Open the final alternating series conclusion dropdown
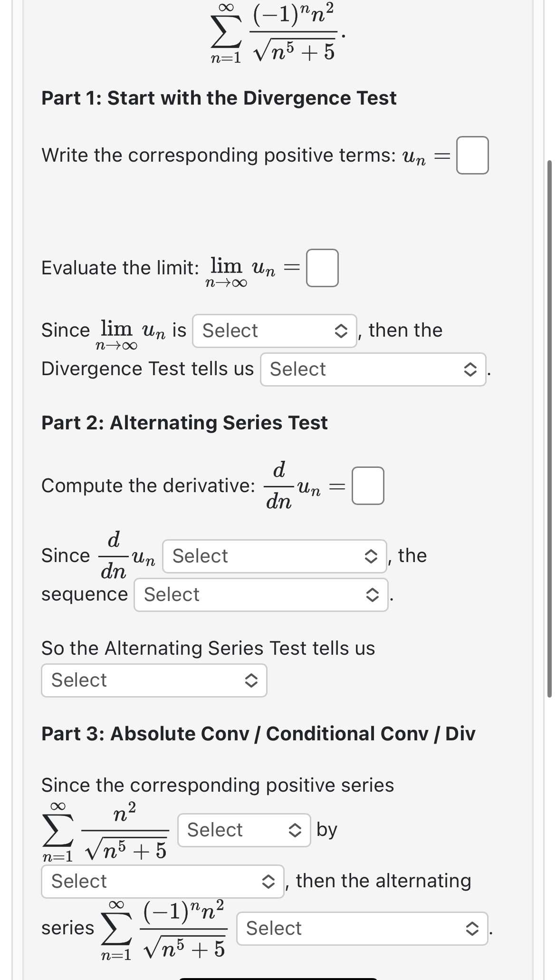Screen dimensions: 556x980 362,929
